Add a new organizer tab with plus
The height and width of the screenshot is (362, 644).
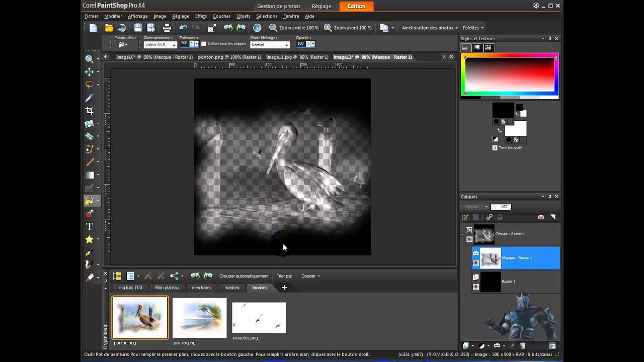[284, 288]
